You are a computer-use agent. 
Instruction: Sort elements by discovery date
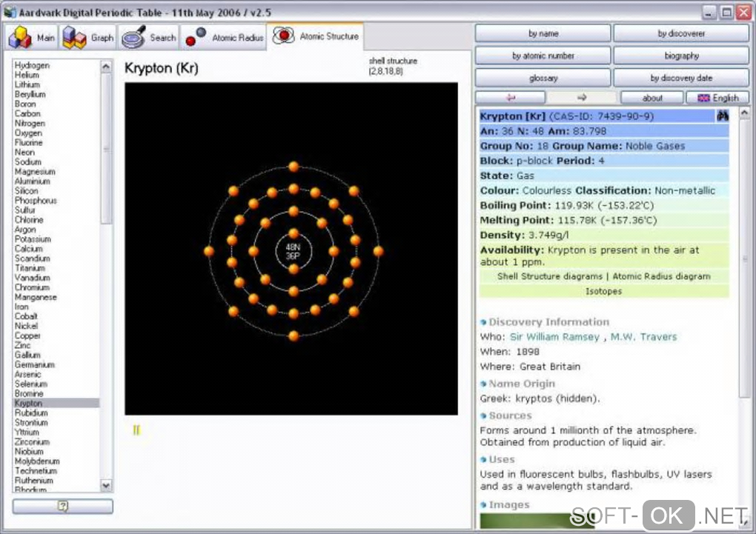tap(681, 78)
